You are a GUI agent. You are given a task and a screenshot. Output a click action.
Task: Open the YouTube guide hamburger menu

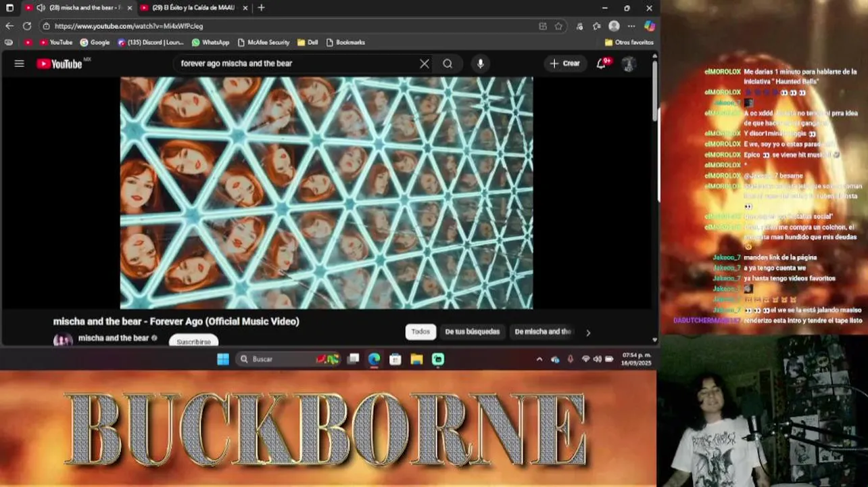[20, 64]
